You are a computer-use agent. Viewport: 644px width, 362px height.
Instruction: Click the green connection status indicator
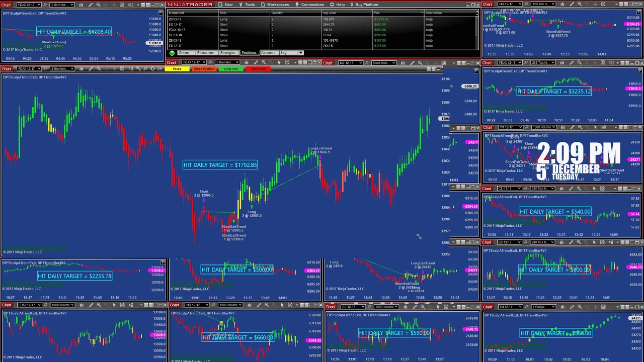point(172,53)
